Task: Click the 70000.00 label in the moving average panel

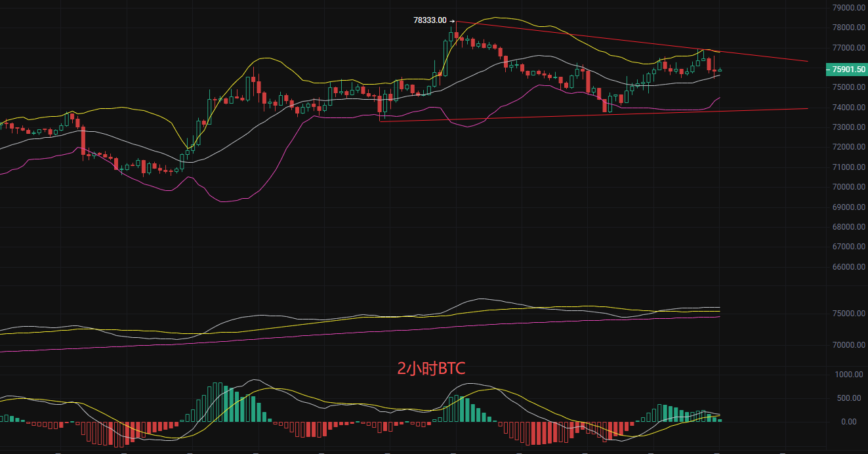Action: point(850,345)
